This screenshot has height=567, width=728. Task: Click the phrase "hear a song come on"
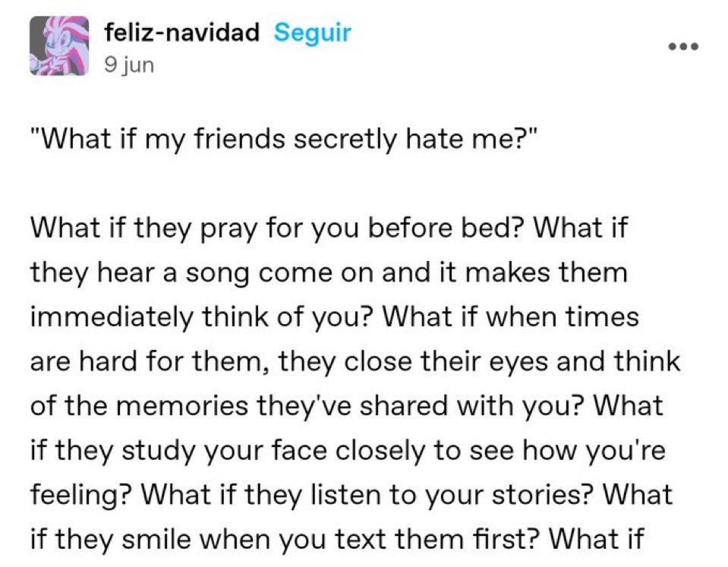[x=225, y=272]
